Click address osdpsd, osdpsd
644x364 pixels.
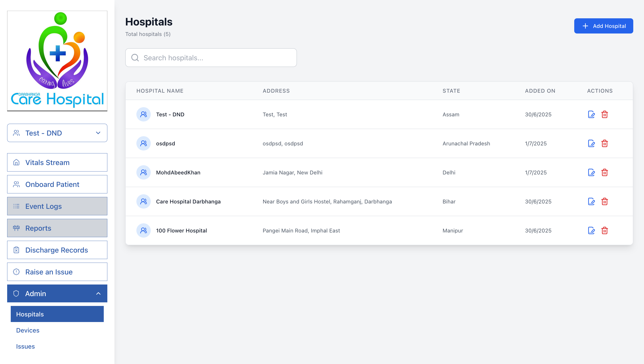click(283, 144)
